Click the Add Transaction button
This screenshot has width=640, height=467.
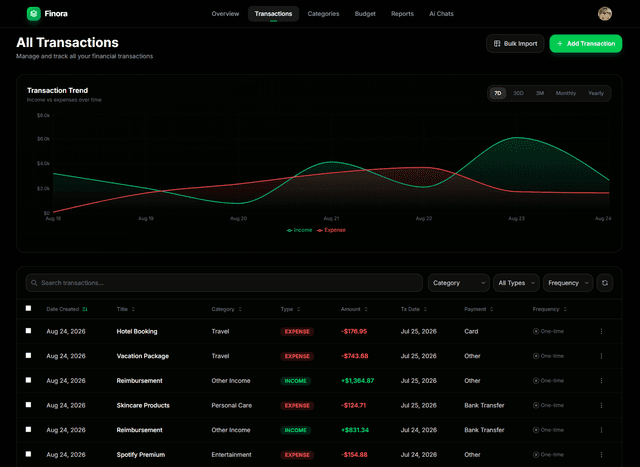pyautogui.click(x=586, y=44)
